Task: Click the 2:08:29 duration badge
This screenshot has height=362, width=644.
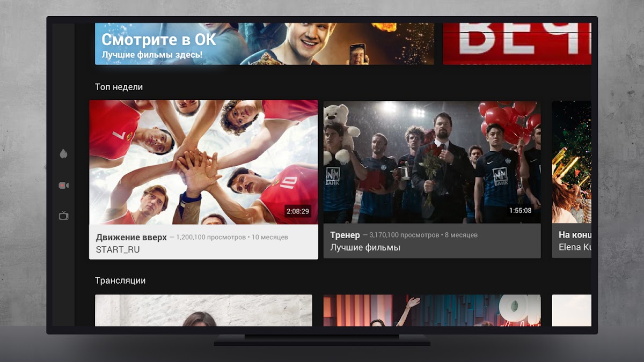Action: click(298, 211)
